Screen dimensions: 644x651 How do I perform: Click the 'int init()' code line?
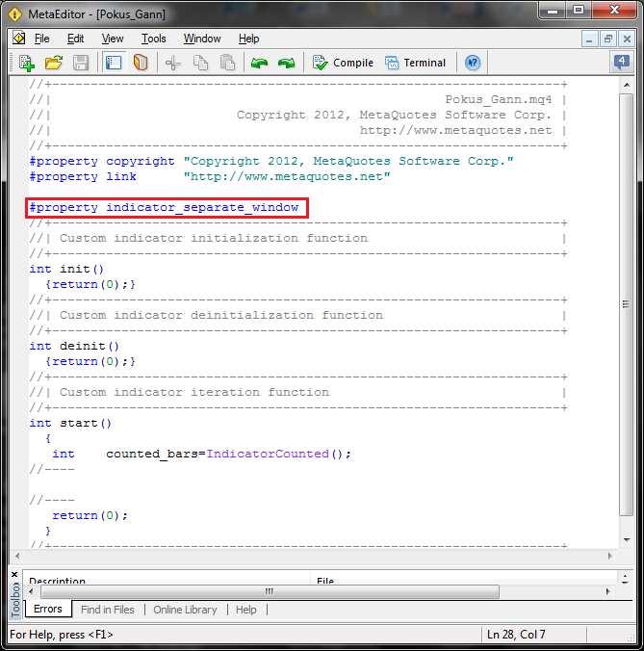tap(66, 269)
